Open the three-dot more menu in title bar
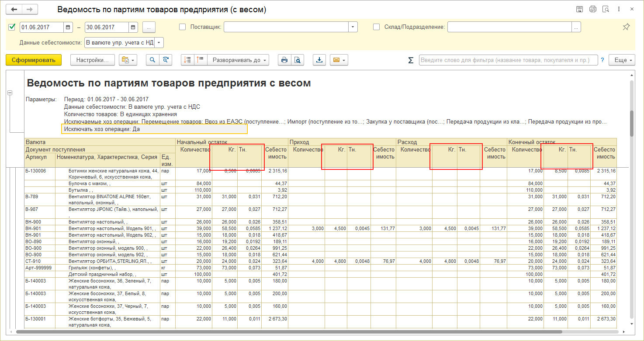Image resolution: width=644 pixels, height=341 pixels. 619,9
